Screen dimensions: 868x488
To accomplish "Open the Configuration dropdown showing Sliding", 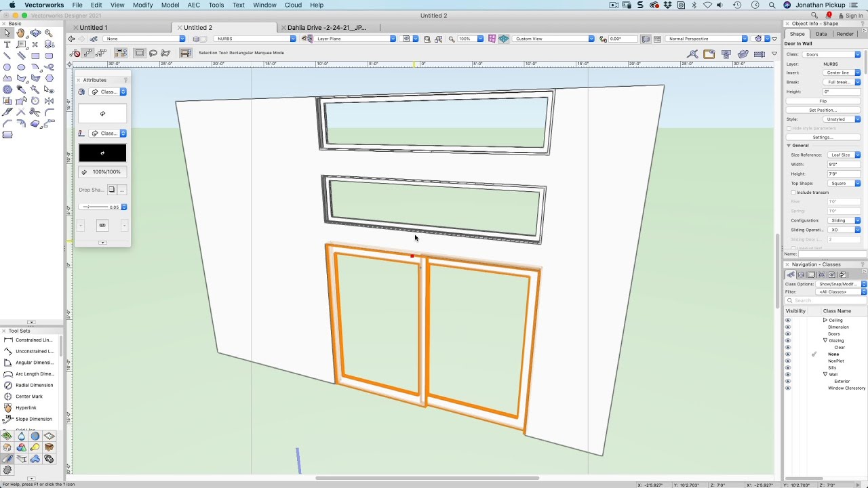I will click(844, 220).
